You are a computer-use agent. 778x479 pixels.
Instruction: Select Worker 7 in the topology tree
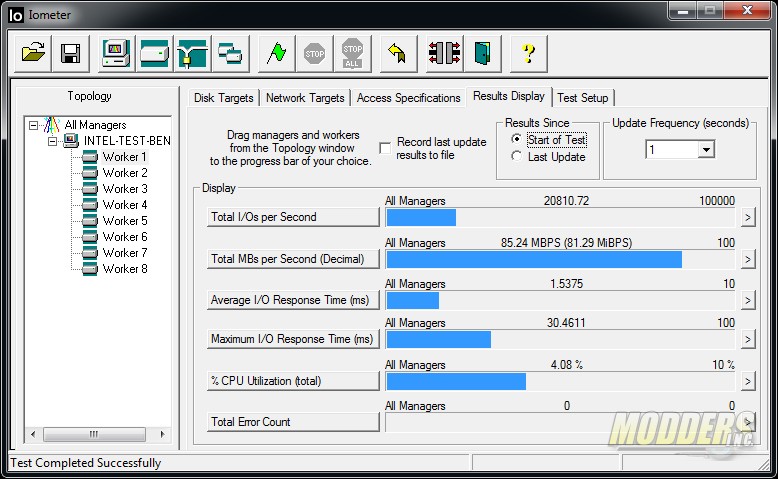(125, 253)
